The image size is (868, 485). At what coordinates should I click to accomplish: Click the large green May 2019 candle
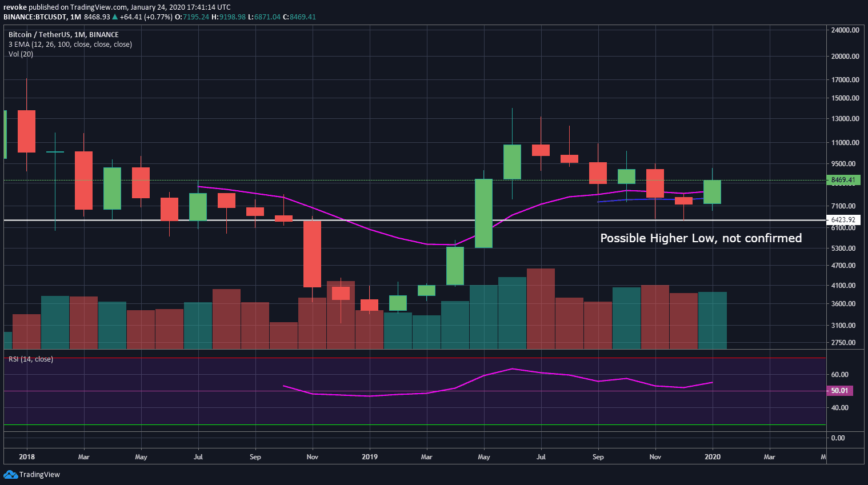point(483,213)
